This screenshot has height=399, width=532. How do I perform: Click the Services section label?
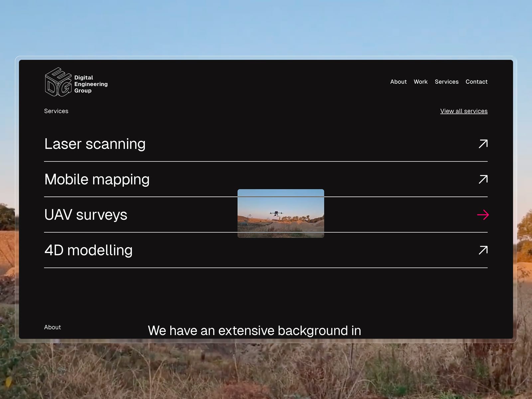pos(56,111)
